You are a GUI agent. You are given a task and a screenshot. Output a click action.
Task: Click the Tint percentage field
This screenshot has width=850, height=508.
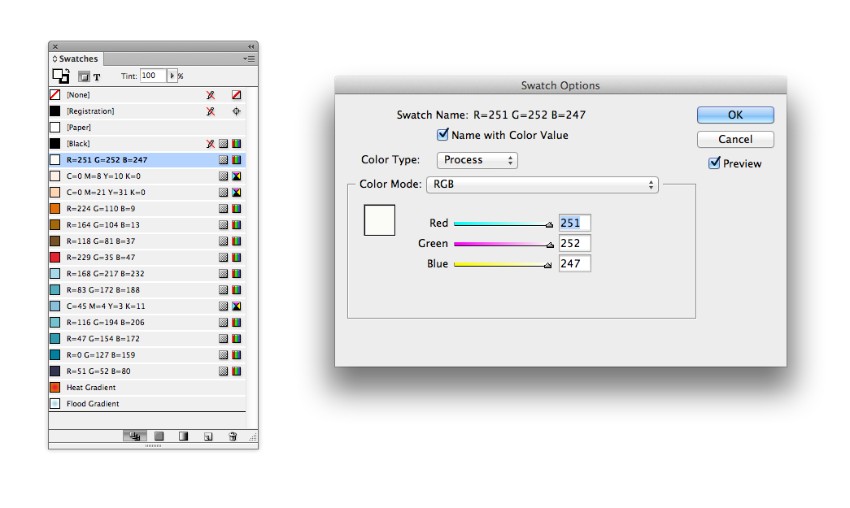(153, 76)
